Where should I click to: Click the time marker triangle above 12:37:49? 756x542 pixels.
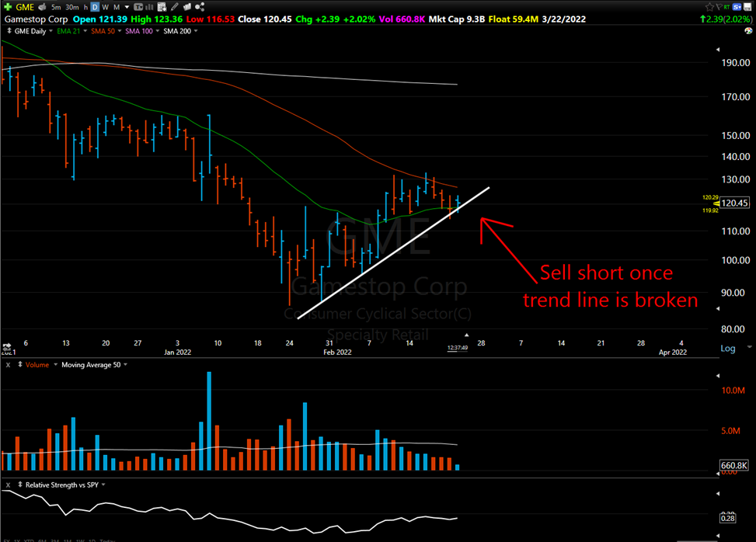pyautogui.click(x=466, y=335)
